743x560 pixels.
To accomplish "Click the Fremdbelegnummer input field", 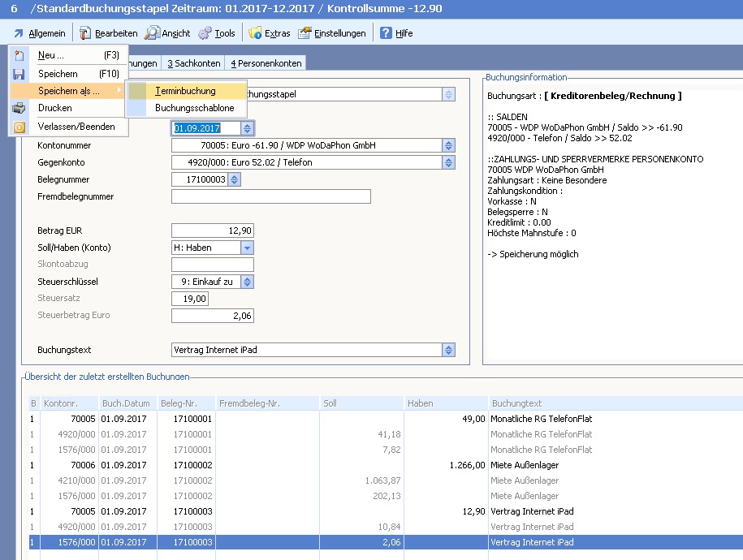I will [x=270, y=196].
